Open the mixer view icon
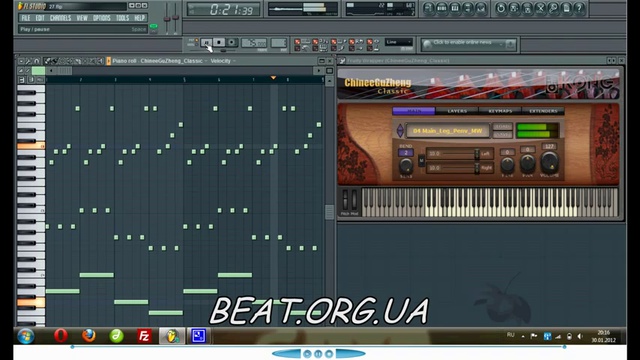 481,8
